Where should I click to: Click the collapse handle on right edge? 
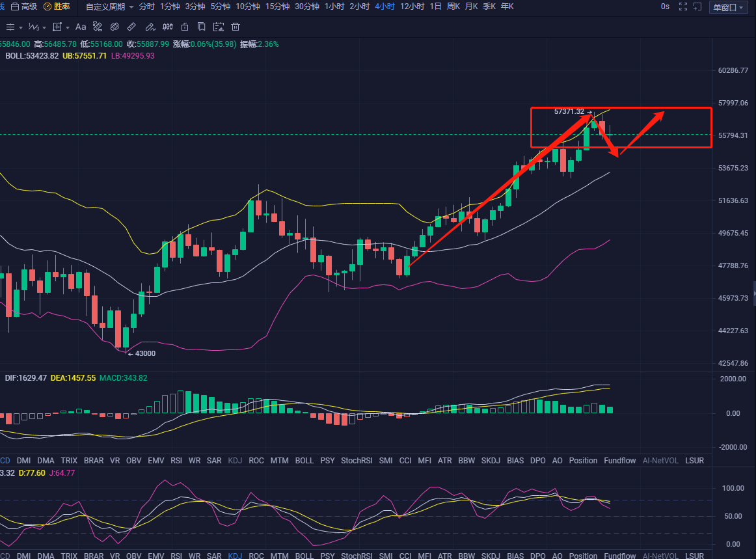coord(754,293)
